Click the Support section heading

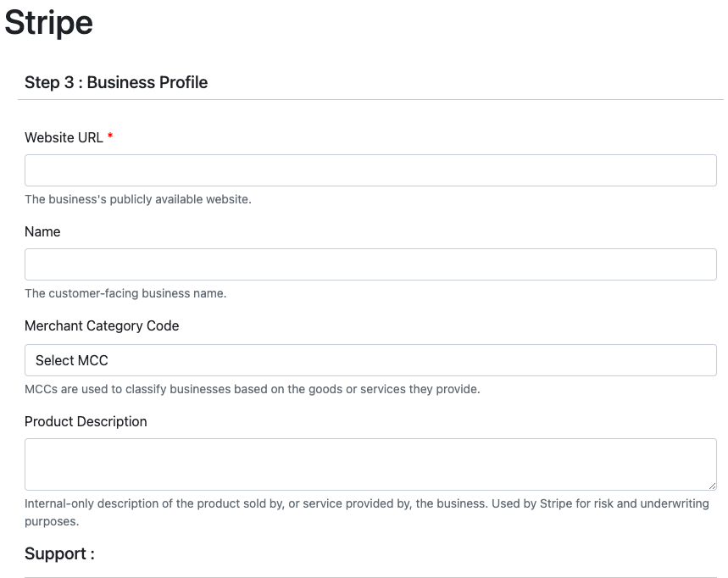(x=59, y=553)
